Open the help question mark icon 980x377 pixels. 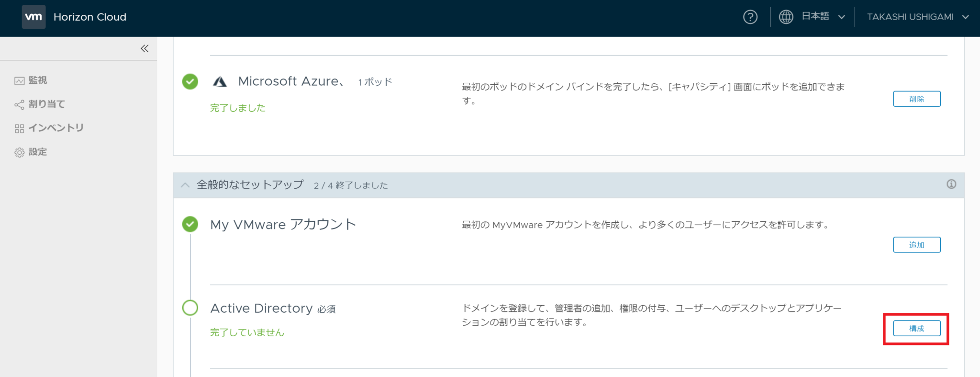[750, 17]
